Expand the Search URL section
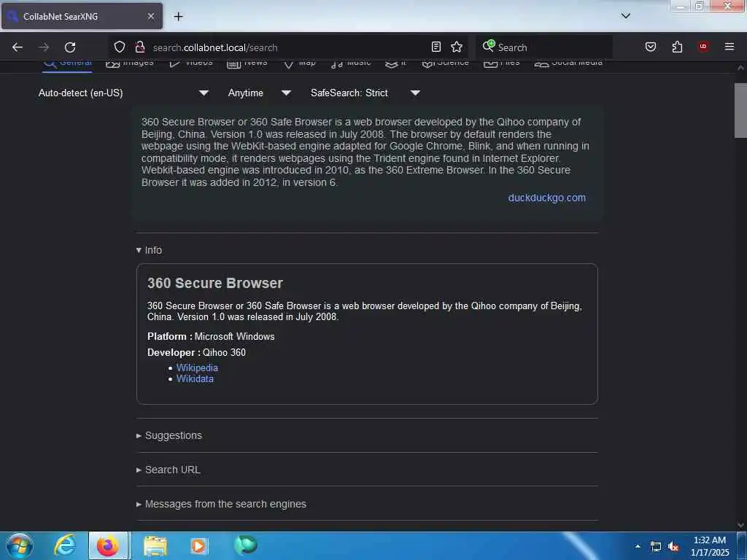The width and height of the screenshot is (747, 560). [169, 470]
